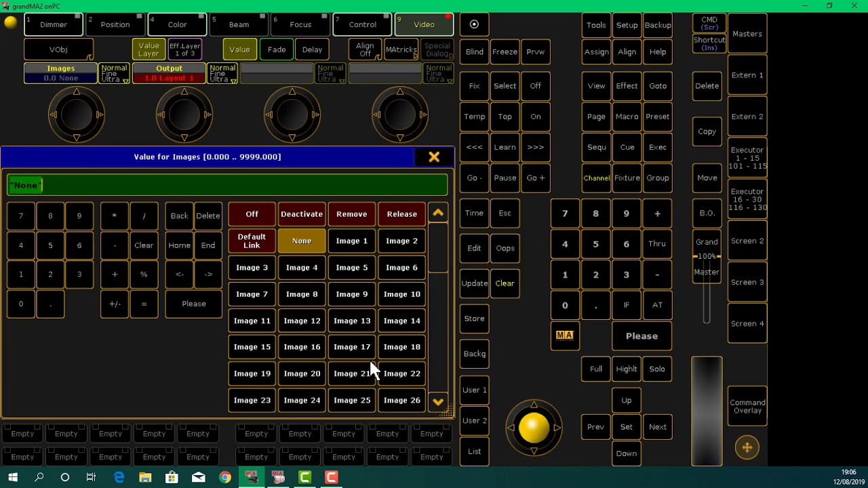The image size is (868, 488).
Task: Open Microsoft Store from the taskbar
Action: point(172,477)
